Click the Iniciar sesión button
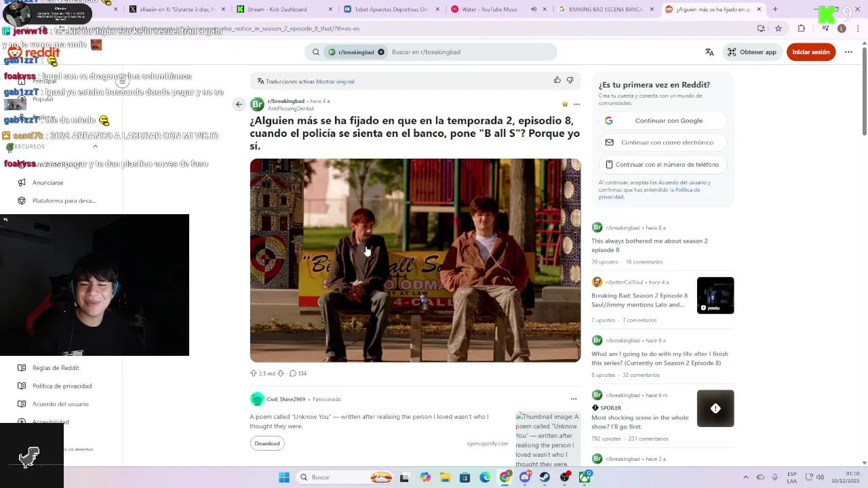Screen dimensions: 868x488 [811, 52]
